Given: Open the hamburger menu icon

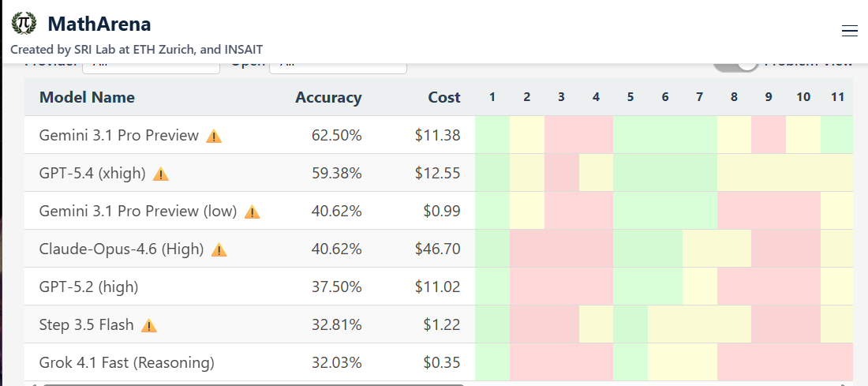Looking at the screenshot, I should [849, 32].
